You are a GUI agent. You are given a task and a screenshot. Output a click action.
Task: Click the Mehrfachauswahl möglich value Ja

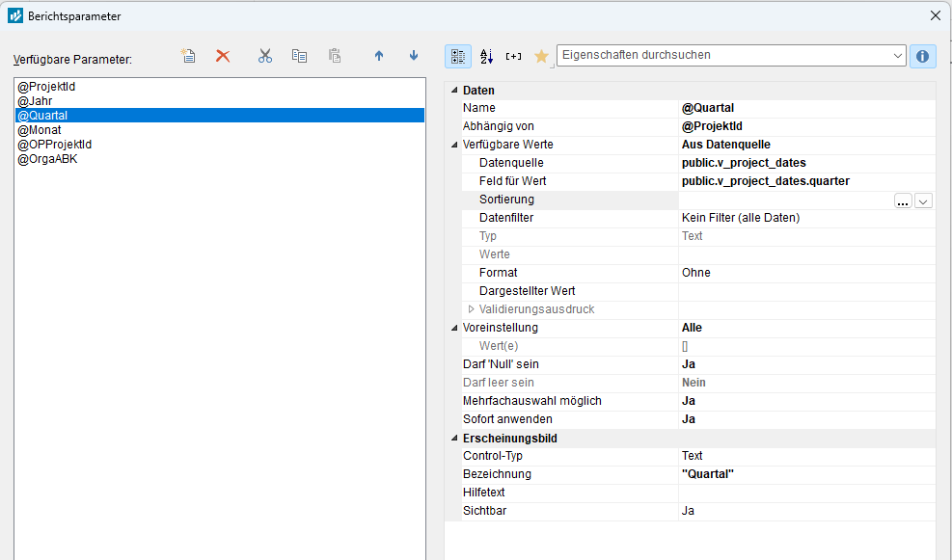[x=689, y=401]
